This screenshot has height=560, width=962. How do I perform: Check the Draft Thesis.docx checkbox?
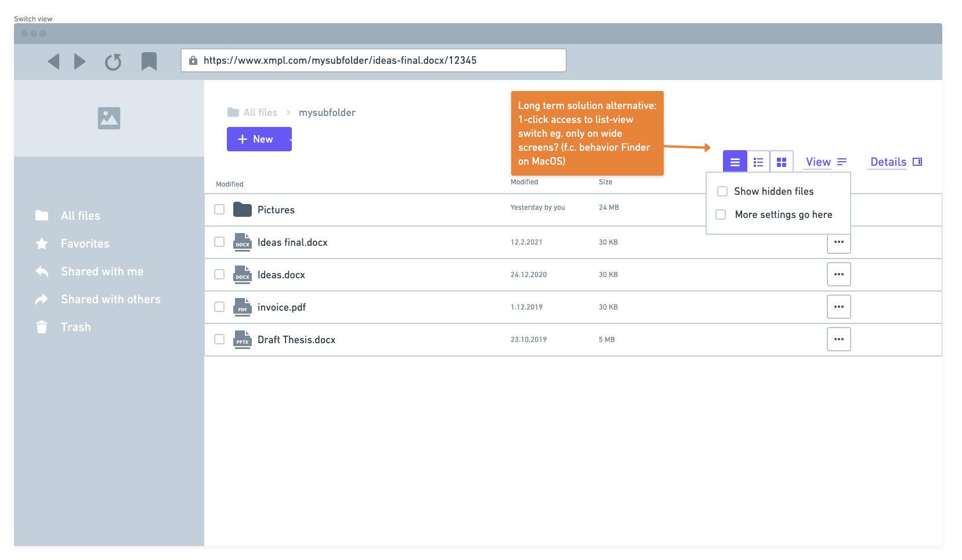219,339
